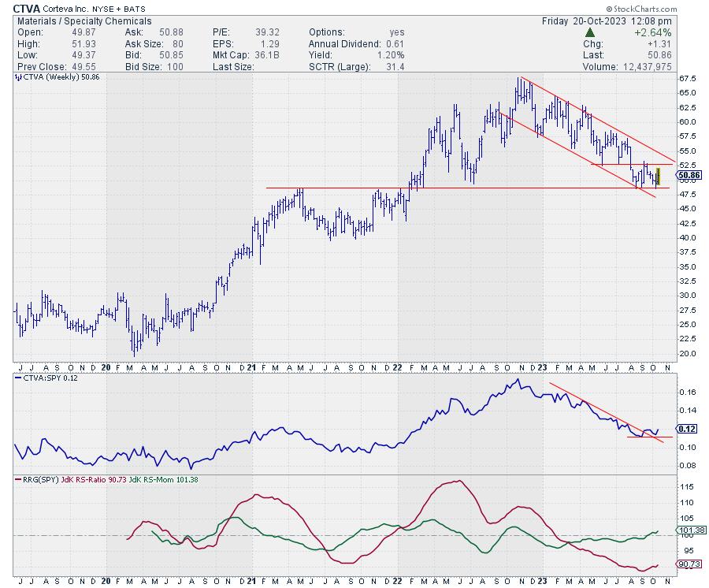Click the RRG(SPY) indicator legend label
The height and width of the screenshot is (588, 709).
tap(41, 479)
